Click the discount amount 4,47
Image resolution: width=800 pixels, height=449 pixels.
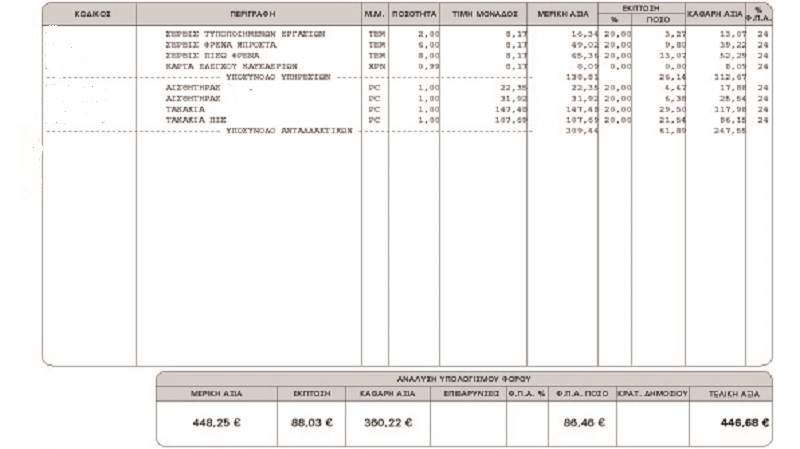tap(676, 88)
